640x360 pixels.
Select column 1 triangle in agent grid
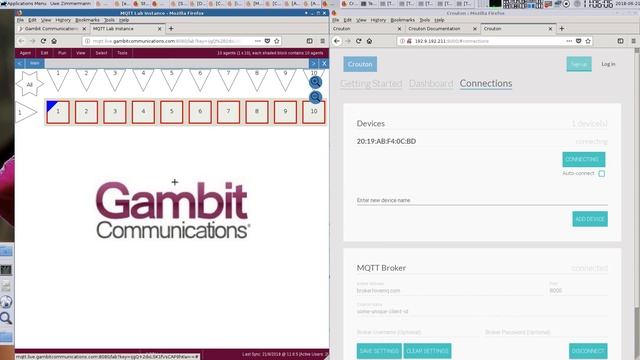tap(58, 80)
